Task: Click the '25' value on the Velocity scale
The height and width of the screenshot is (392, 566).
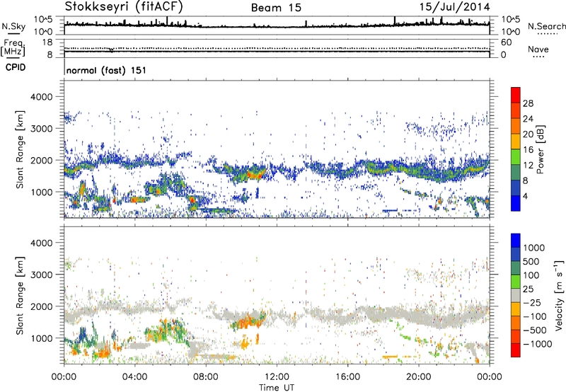Action: (x=528, y=289)
